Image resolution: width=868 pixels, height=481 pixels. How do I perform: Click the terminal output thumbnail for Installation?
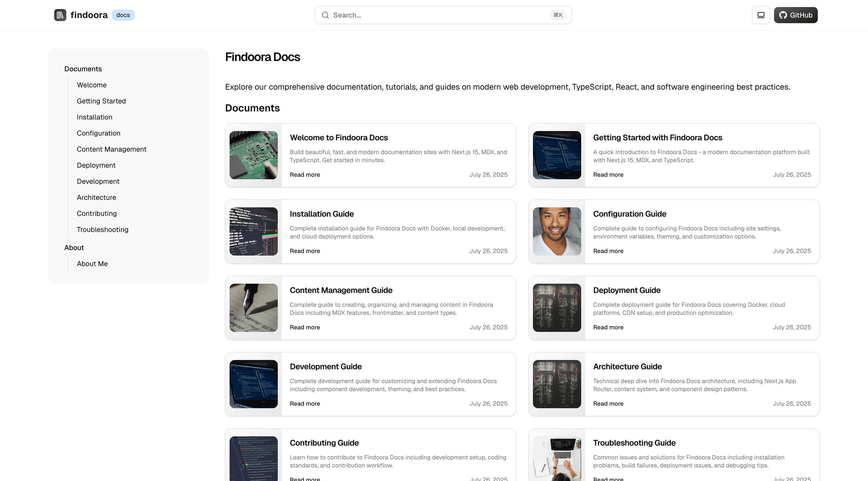coord(253,231)
